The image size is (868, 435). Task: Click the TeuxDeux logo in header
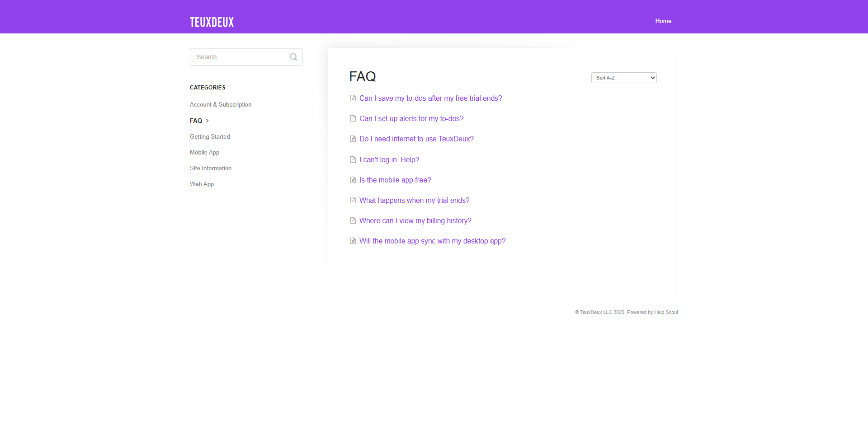tap(212, 22)
